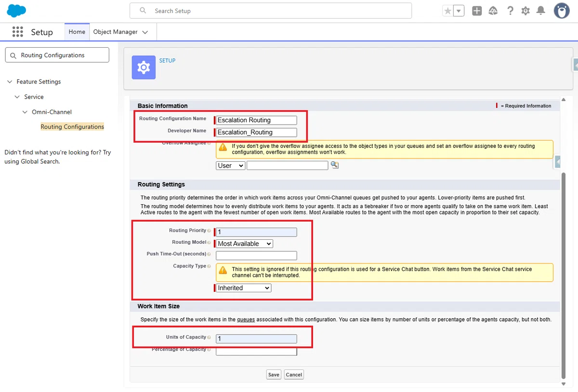This screenshot has width=578, height=392.
Task: Click the favorites star icon
Action: pos(448,11)
